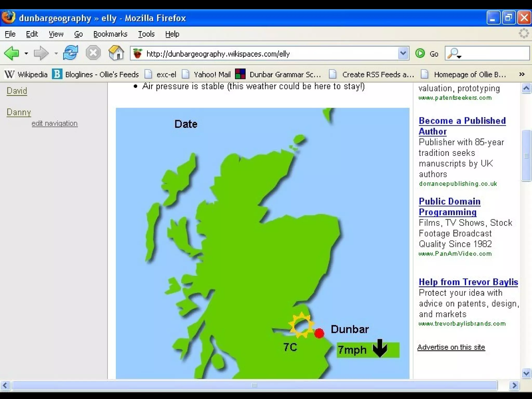Reload the page with the refresh icon
532x399 pixels.
tap(71, 53)
